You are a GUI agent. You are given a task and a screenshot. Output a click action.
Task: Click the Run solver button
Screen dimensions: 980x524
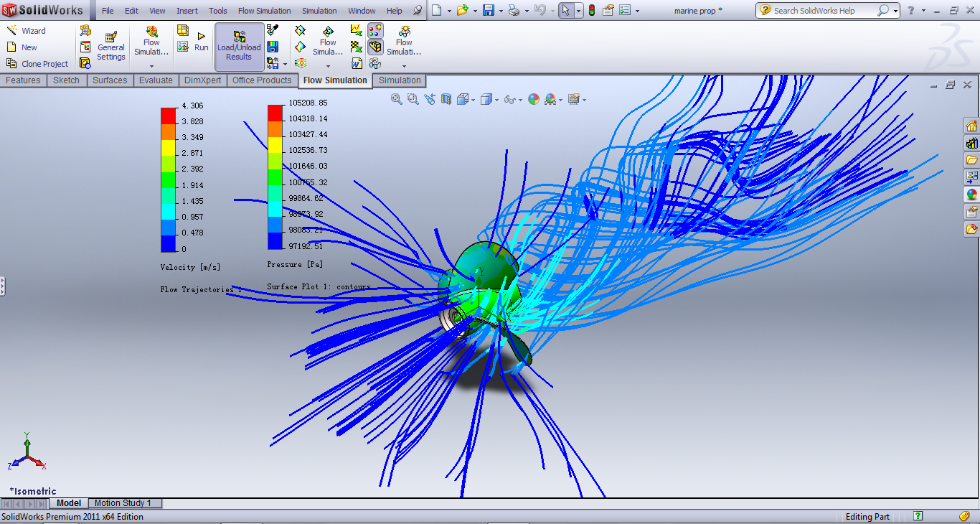pyautogui.click(x=202, y=42)
